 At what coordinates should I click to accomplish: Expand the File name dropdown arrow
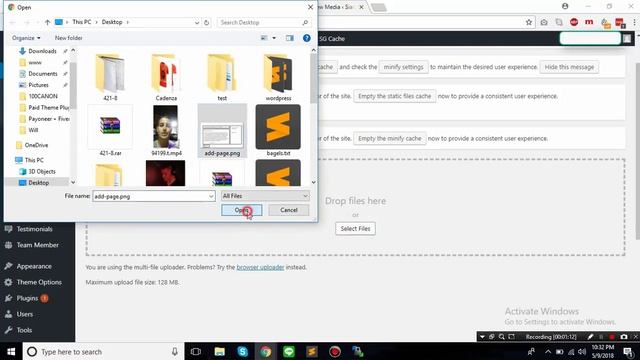pos(211,196)
